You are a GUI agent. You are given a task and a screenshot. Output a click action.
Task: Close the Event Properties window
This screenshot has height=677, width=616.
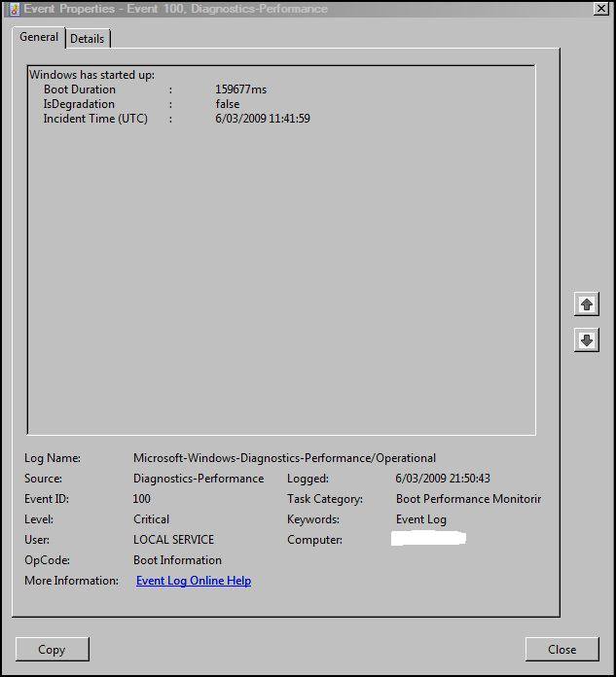tap(600, 8)
